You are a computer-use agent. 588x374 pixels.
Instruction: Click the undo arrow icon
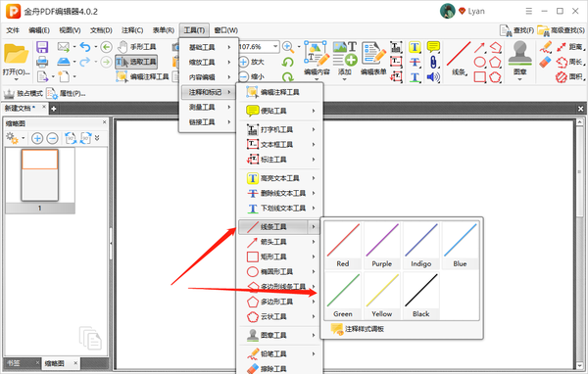pos(85,47)
